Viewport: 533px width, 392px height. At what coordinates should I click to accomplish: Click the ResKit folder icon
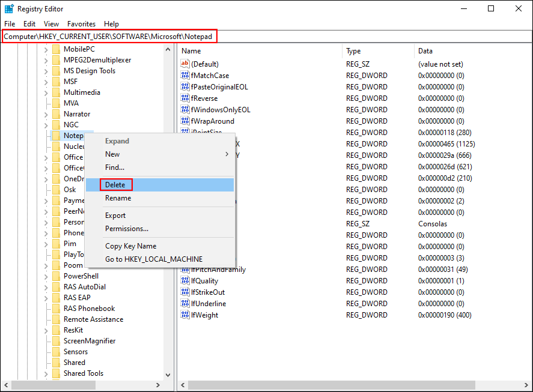pyautogui.click(x=56, y=330)
